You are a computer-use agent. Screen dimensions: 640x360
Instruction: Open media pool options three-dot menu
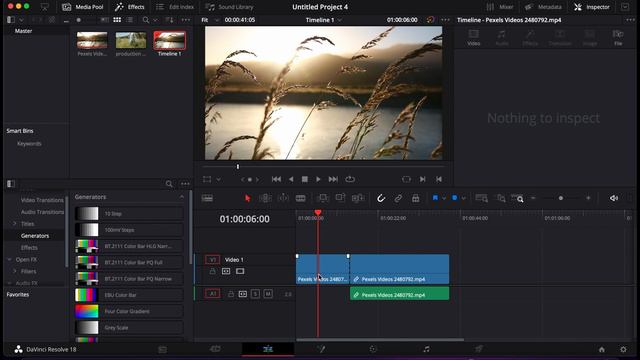coord(186,20)
